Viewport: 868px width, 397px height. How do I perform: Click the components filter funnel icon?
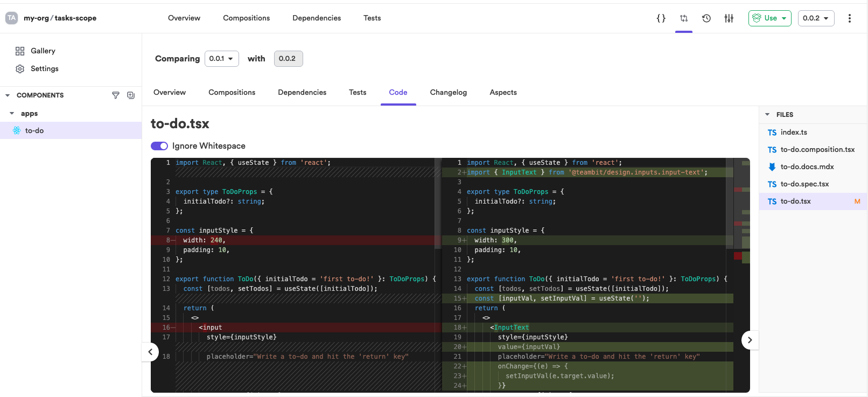coord(115,95)
